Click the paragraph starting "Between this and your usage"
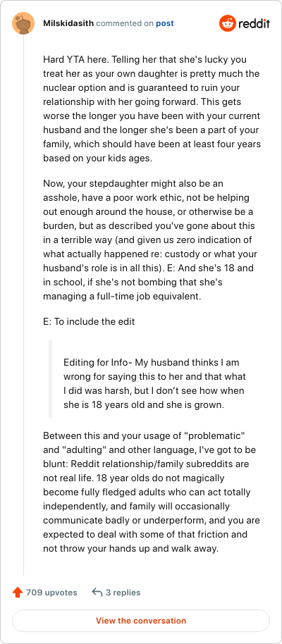 click(152, 492)
